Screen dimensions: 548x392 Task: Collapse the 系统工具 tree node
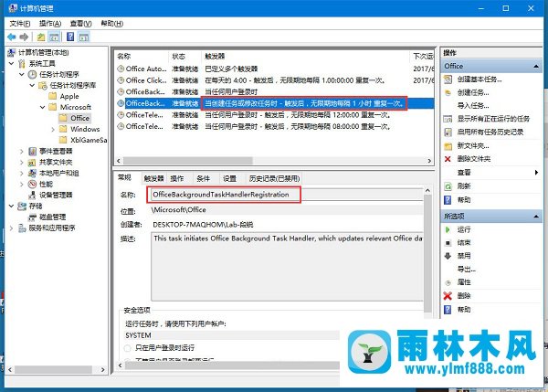tap(11, 64)
